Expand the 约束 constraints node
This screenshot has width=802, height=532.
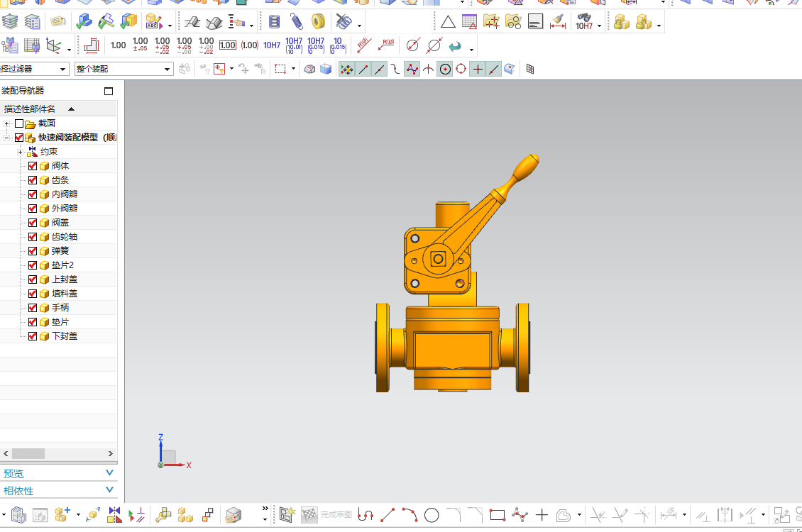[20, 152]
